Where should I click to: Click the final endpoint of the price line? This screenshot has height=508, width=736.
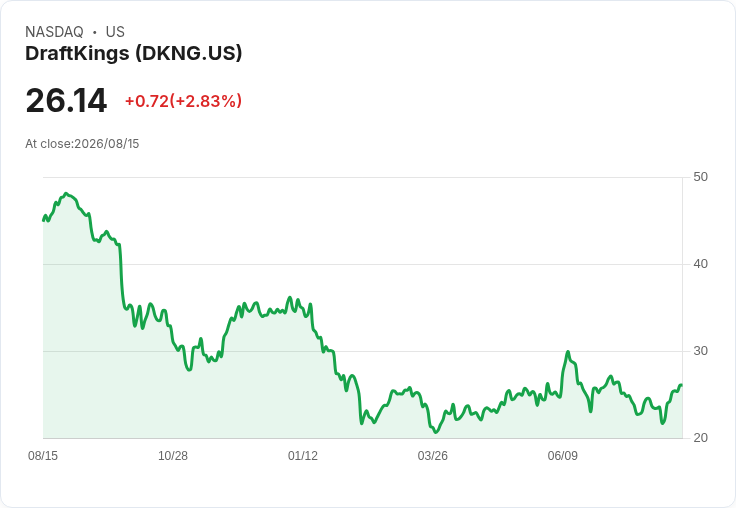coord(681,385)
